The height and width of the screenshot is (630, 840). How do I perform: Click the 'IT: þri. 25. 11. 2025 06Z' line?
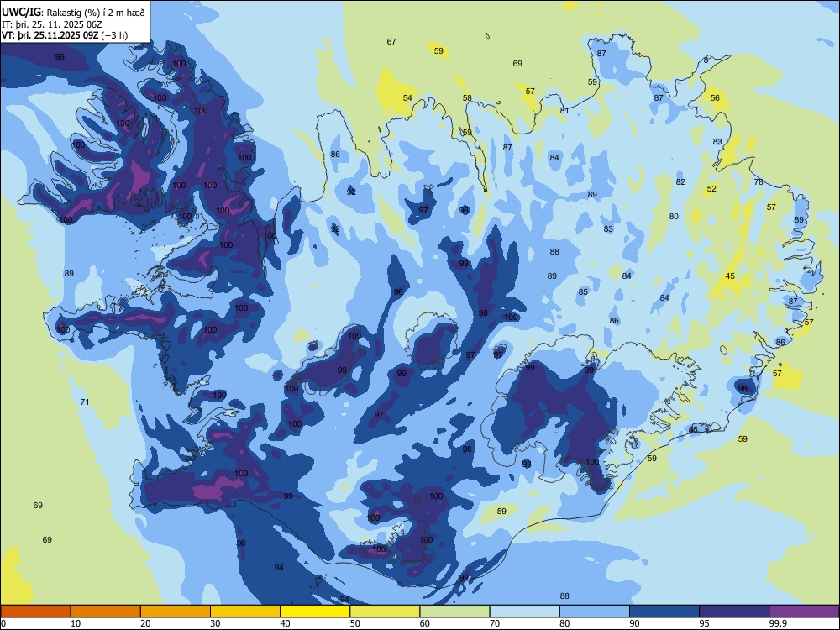(x=51, y=24)
